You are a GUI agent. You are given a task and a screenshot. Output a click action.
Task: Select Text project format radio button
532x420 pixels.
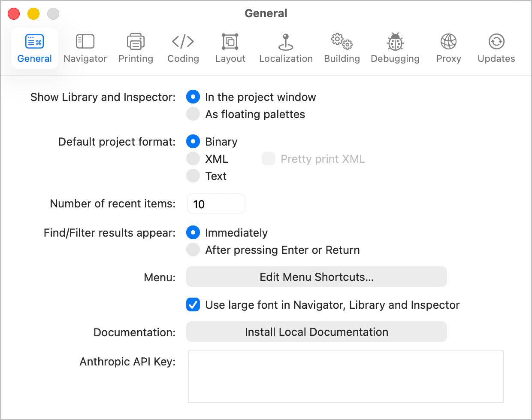(193, 176)
